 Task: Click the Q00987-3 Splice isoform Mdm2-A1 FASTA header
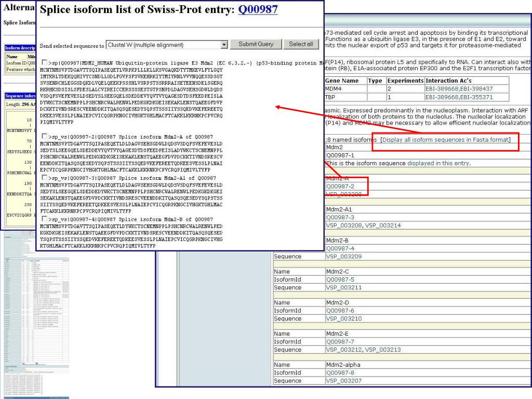pyautogui.click(x=132, y=178)
